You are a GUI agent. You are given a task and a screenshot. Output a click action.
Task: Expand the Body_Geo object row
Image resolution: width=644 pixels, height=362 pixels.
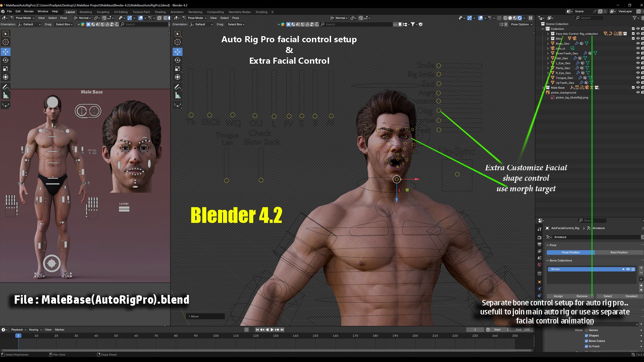pos(548,44)
